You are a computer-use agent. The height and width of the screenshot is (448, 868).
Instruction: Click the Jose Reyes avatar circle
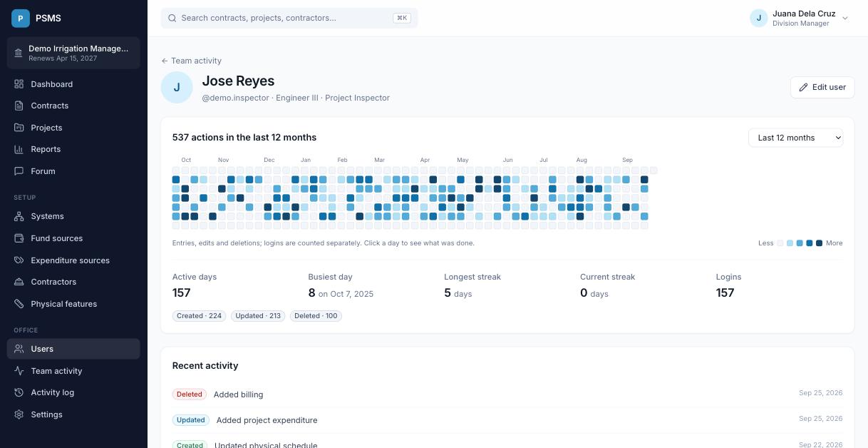click(x=177, y=87)
